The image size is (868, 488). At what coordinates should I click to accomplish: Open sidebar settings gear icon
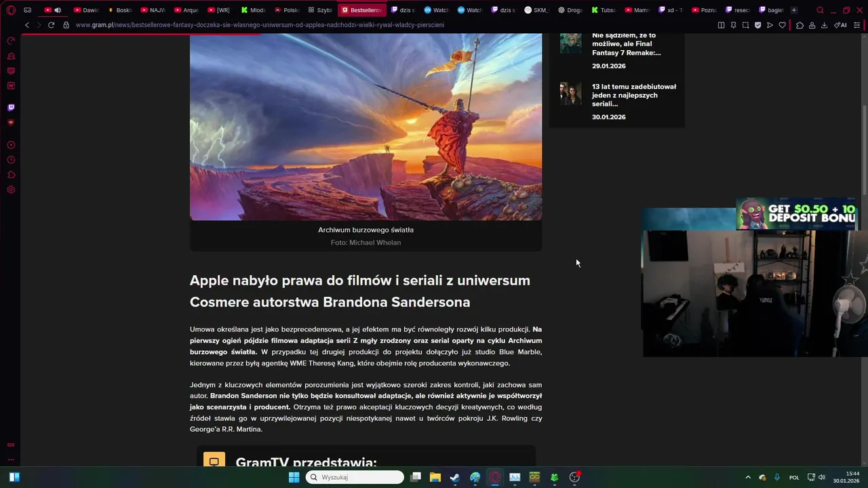[x=11, y=190]
